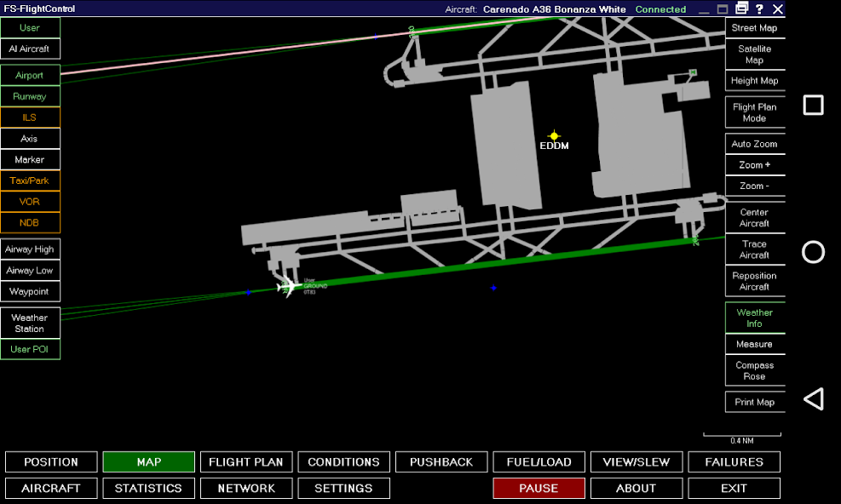This screenshot has width=841, height=504.
Task: Disable the VOR layer
Action: click(30, 202)
